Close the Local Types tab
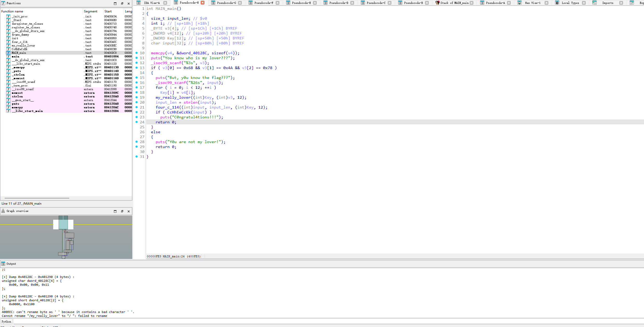Image resolution: width=644 pixels, height=327 pixels. (x=584, y=3)
